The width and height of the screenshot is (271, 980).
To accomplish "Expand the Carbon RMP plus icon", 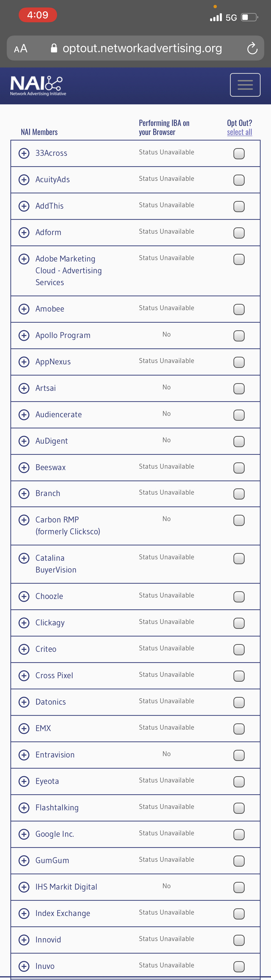I will [x=24, y=520].
